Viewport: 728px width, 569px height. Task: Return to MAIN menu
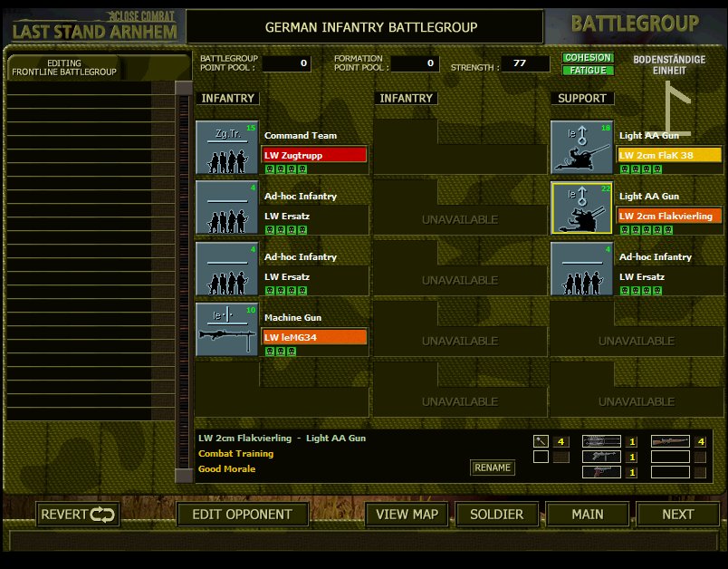point(588,515)
